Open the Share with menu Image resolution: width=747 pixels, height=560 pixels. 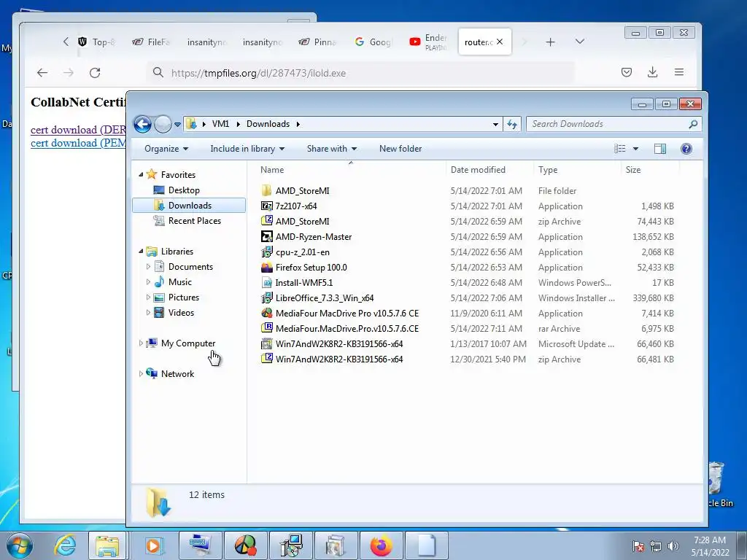(332, 149)
